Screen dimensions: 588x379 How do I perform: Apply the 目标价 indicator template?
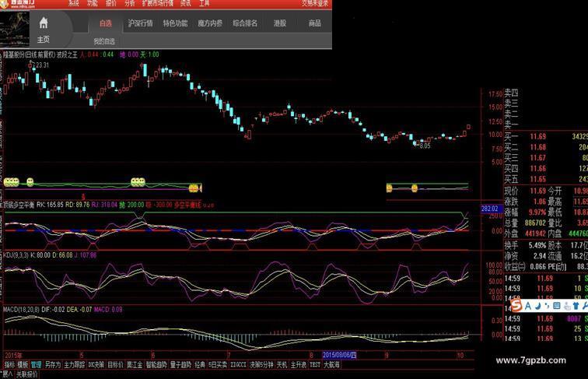[115, 364]
